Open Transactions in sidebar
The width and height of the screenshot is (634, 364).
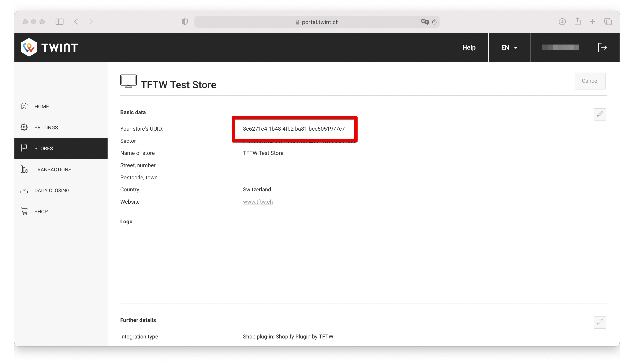click(53, 169)
